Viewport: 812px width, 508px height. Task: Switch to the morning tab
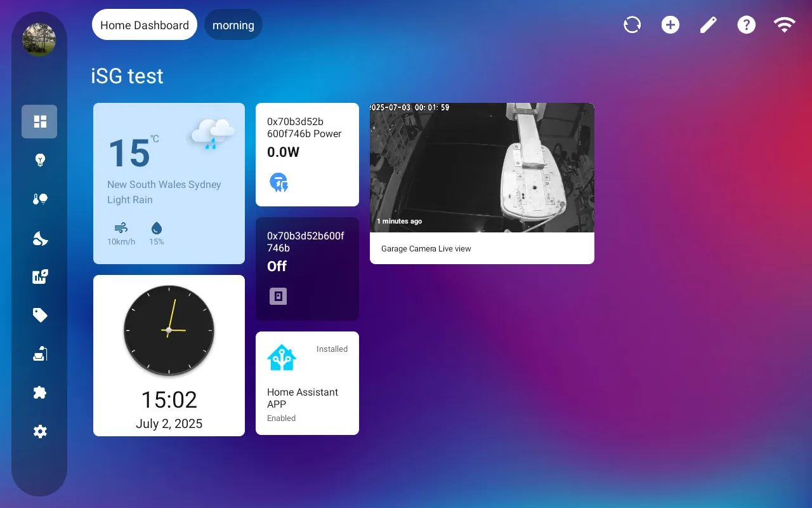pyautogui.click(x=233, y=25)
